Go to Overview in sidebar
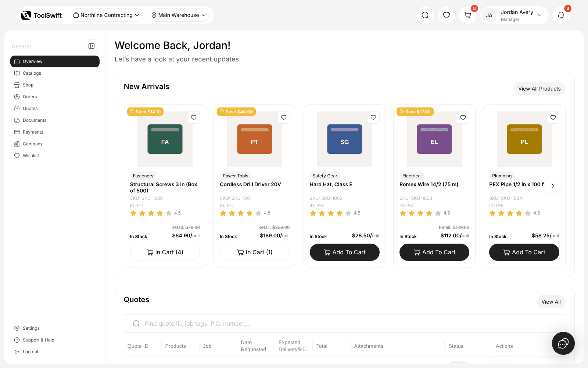The image size is (588, 368). pos(55,61)
